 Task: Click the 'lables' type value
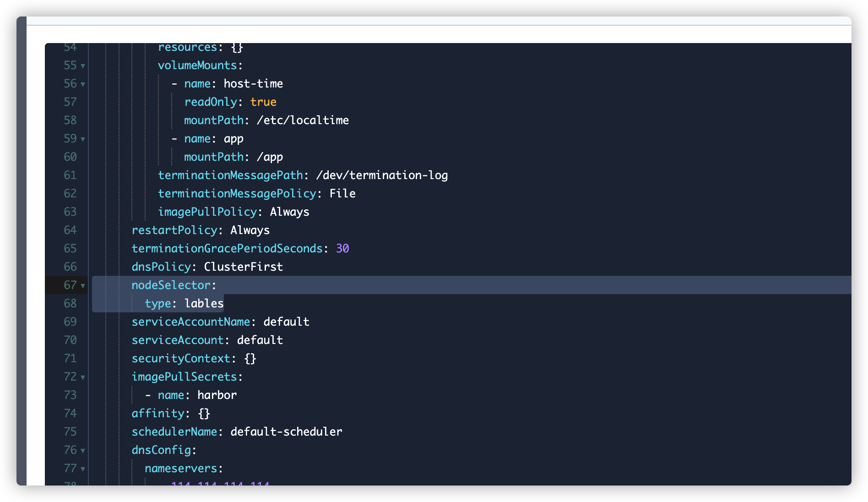click(204, 304)
